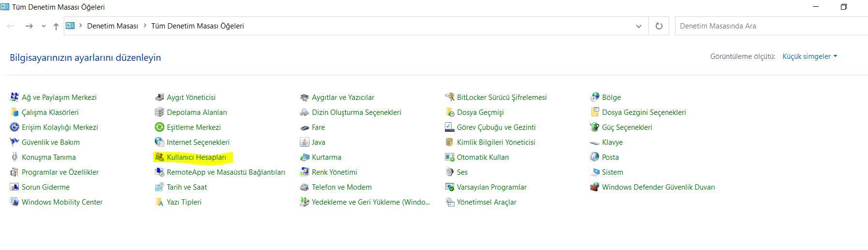
Task: Click the Windows Defender Güvenlik Duvarı icon
Action: click(x=594, y=187)
